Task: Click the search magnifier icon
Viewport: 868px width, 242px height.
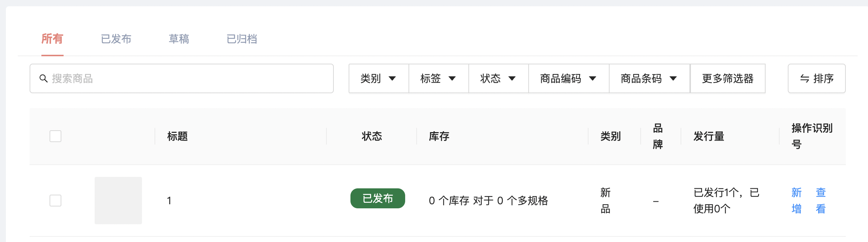Action: tap(44, 78)
